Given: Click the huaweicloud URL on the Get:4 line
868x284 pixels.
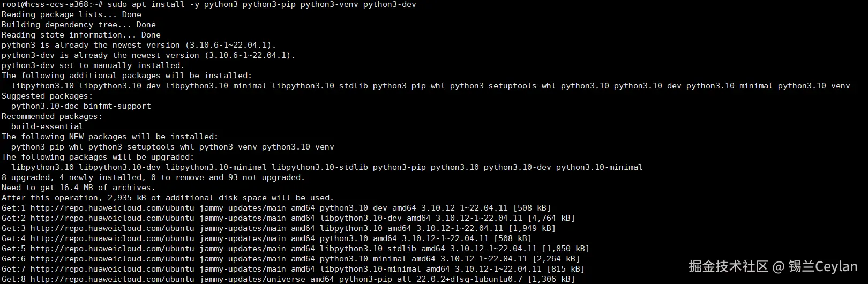Looking at the screenshot, I should click(112, 238).
